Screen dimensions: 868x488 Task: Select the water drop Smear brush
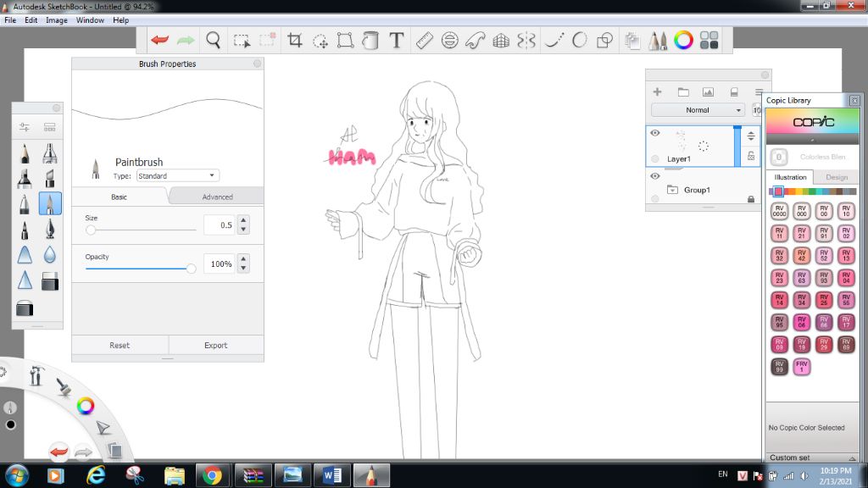click(50, 254)
